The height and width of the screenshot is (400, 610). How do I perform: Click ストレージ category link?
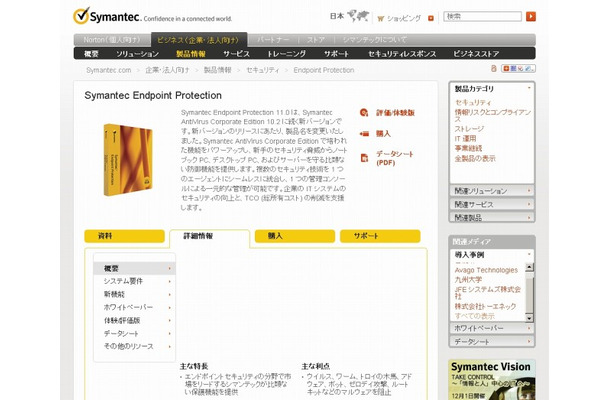(469, 129)
